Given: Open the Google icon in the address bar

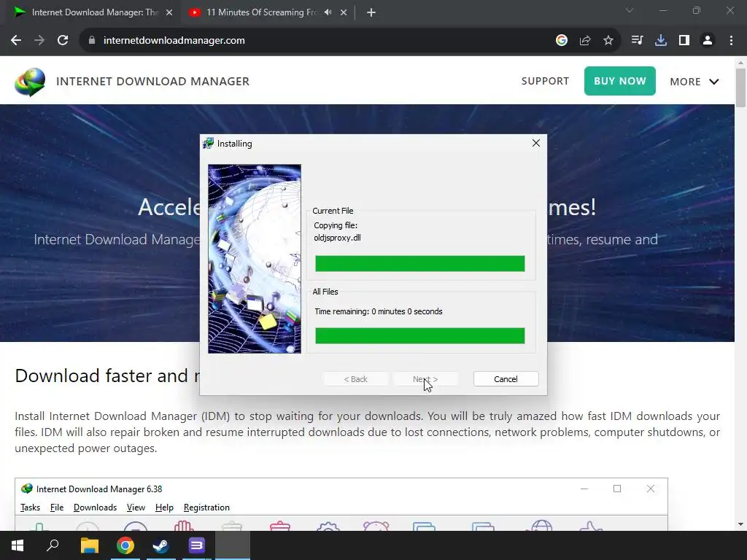Looking at the screenshot, I should tap(562, 41).
